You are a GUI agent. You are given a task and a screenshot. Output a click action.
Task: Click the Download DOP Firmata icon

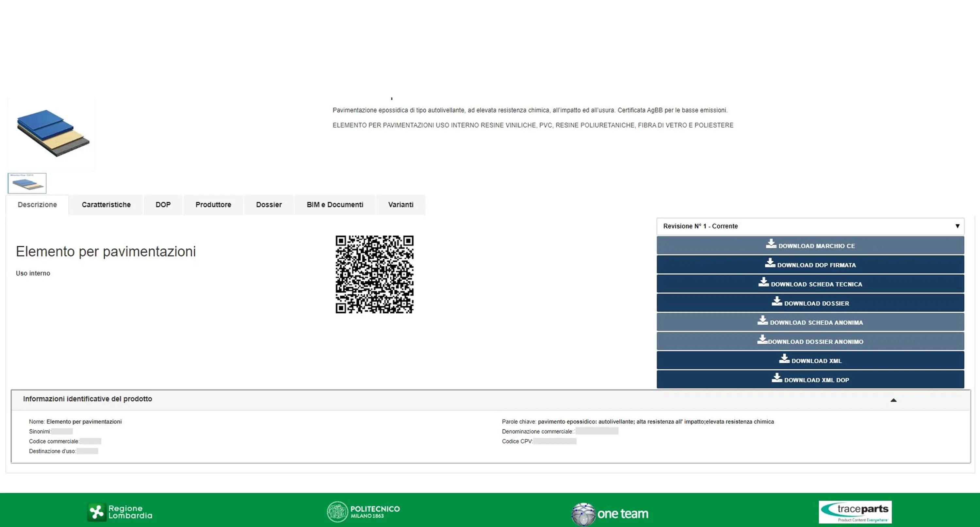click(x=770, y=263)
